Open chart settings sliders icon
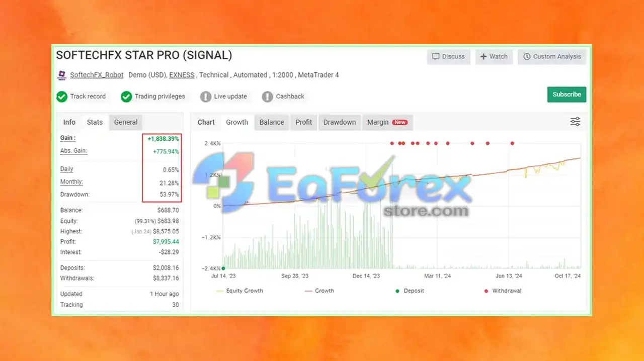This screenshot has height=361, width=644. coord(575,122)
